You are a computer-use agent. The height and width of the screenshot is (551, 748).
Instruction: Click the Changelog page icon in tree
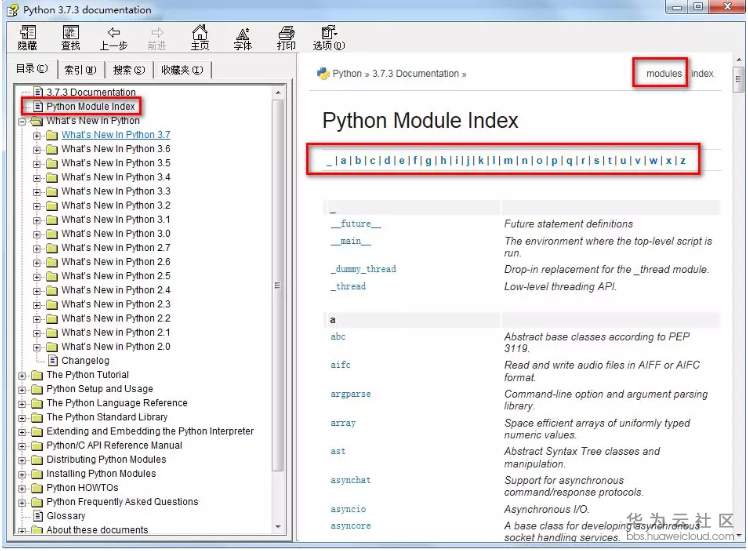pyautogui.click(x=53, y=360)
